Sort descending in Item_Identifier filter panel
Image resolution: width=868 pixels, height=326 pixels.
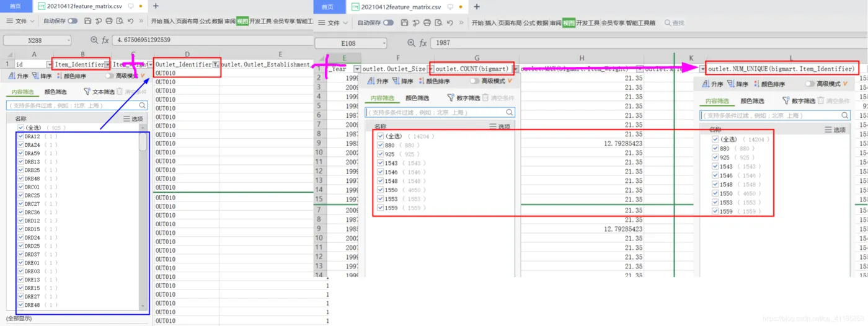(42, 76)
